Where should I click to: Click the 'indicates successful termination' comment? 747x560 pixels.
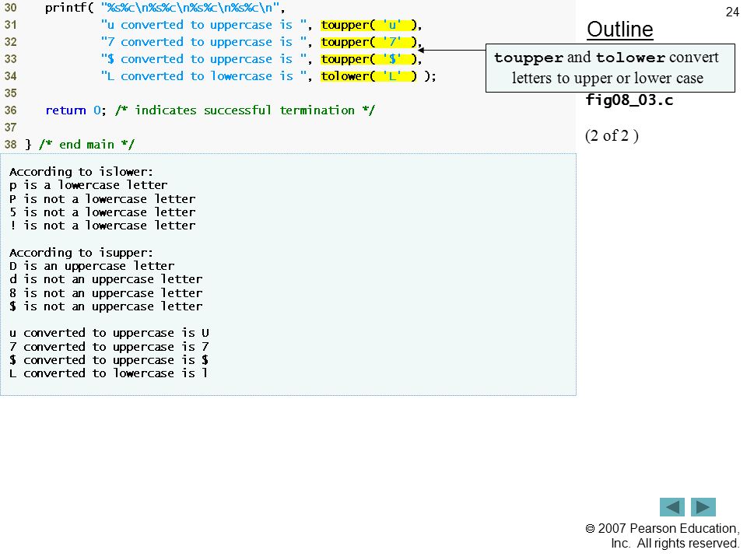[245, 110]
